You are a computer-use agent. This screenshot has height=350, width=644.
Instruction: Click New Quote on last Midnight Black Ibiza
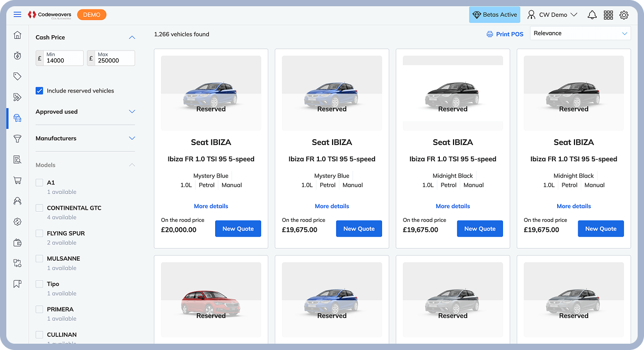pyautogui.click(x=601, y=229)
